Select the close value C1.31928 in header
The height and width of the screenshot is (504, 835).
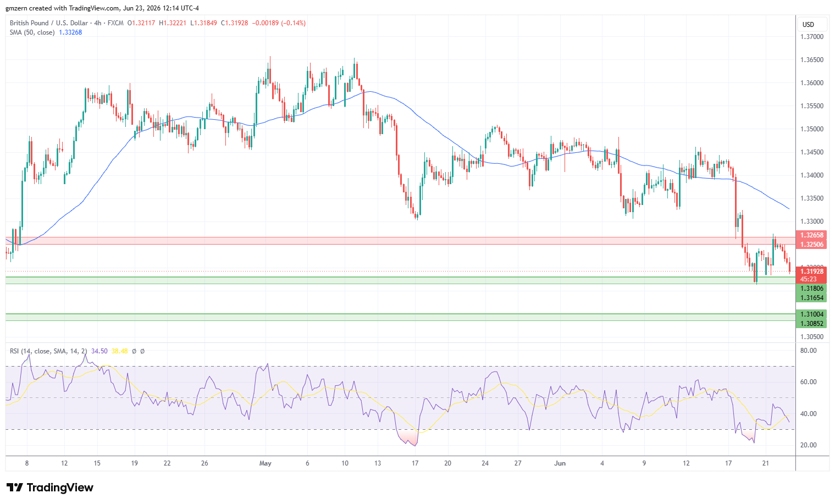pyautogui.click(x=235, y=23)
